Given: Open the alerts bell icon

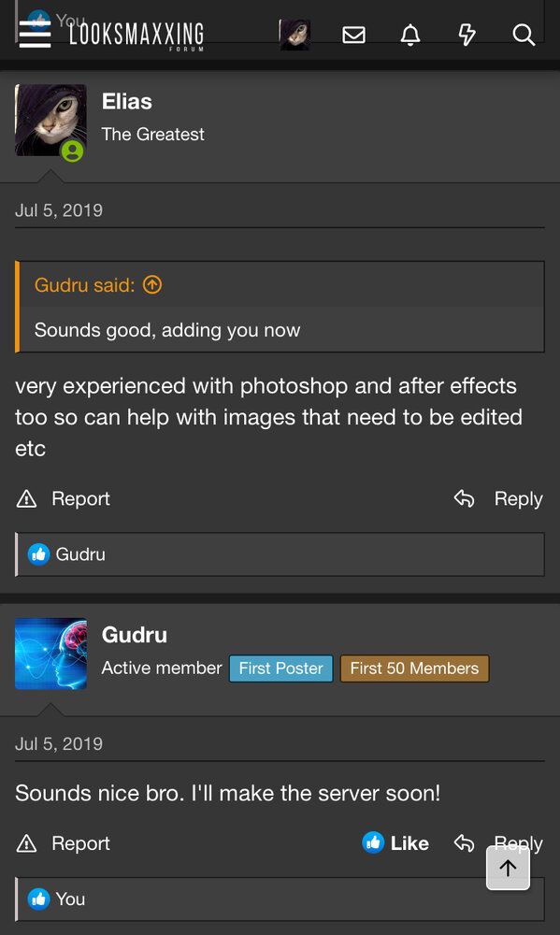Looking at the screenshot, I should coord(409,36).
